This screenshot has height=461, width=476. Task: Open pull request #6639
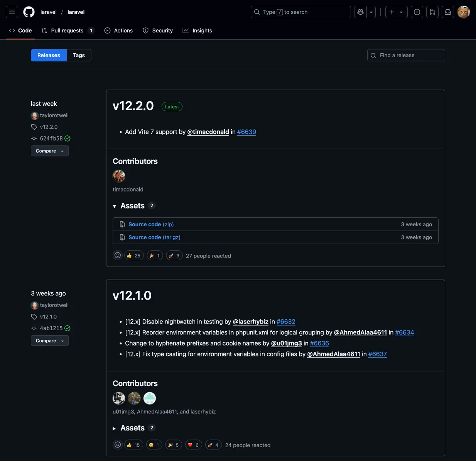click(246, 132)
